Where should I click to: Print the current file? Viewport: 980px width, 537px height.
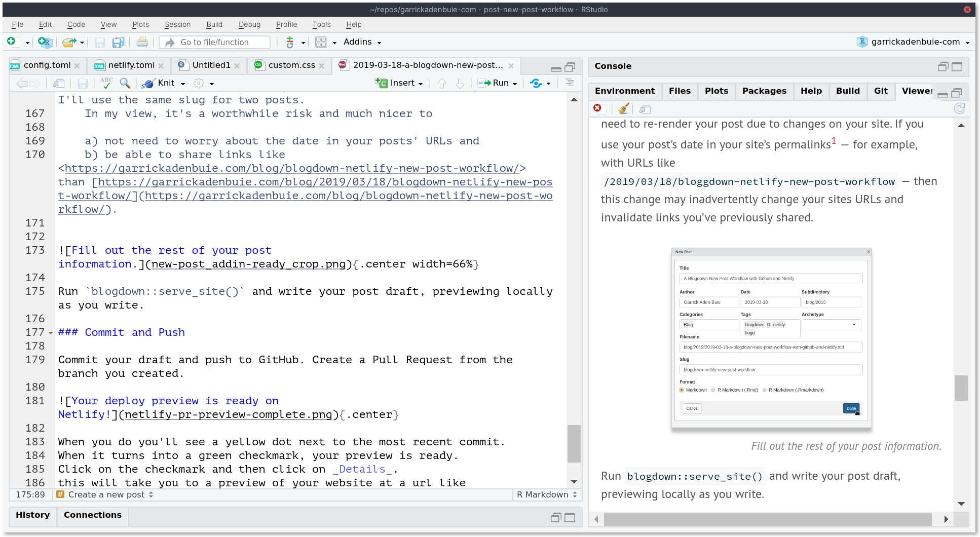[142, 42]
